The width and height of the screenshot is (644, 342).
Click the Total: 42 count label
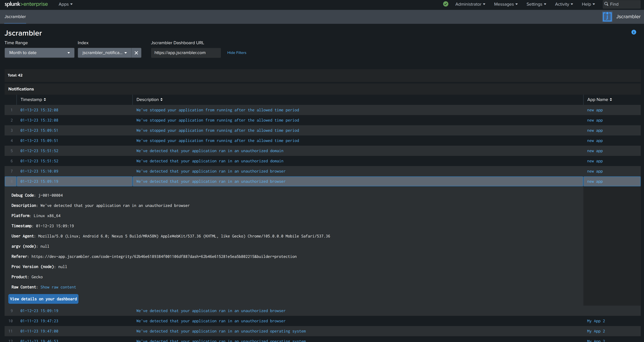15,75
